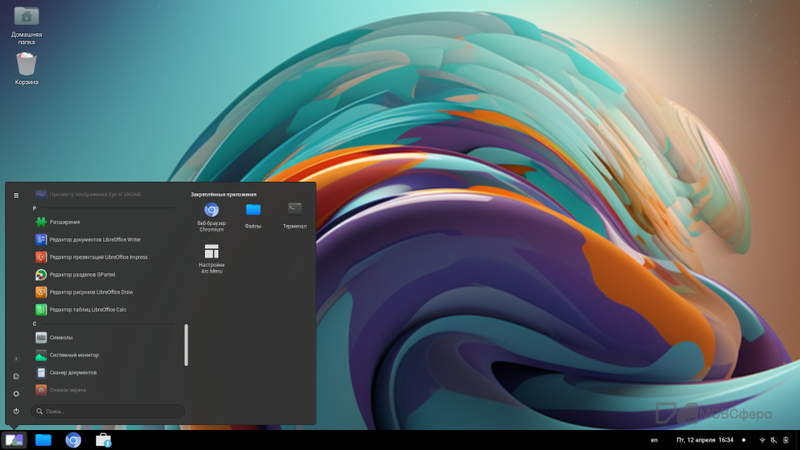
Task: Open the calendar from the taskbar clock
Action: [x=704, y=440]
